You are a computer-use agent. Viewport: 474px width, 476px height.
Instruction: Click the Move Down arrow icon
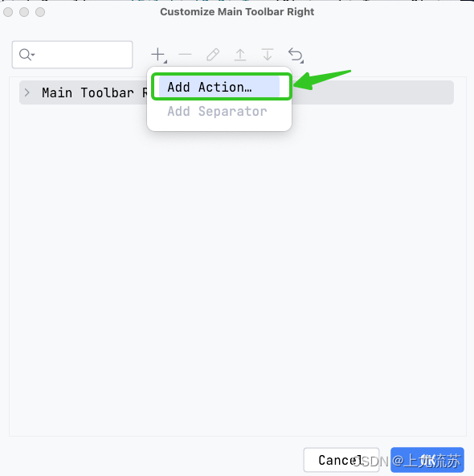pyautogui.click(x=268, y=55)
